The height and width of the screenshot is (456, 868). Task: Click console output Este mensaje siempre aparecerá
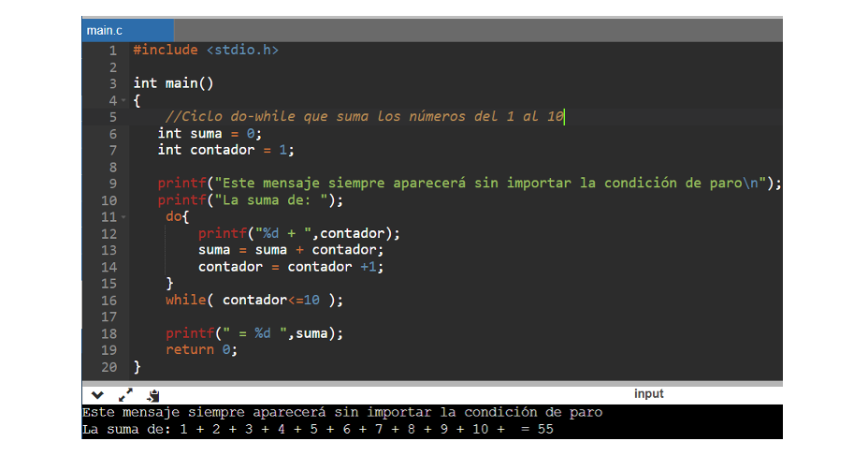342,413
